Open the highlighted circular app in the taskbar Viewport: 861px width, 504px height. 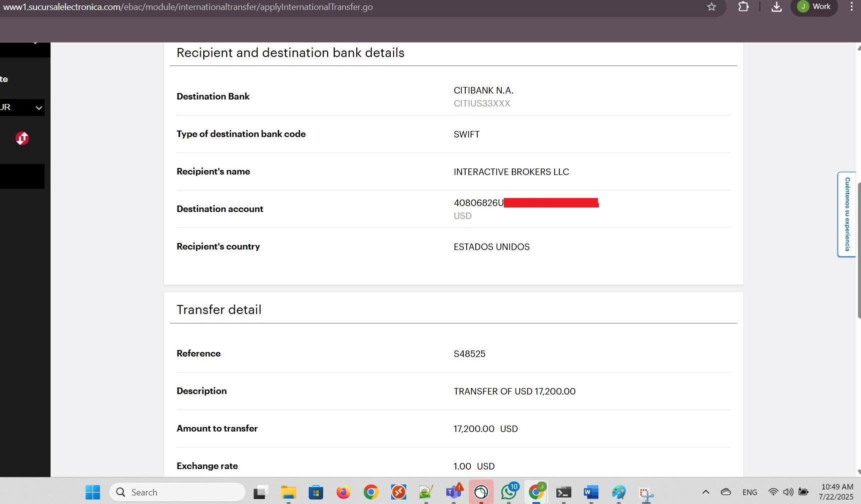click(x=481, y=492)
